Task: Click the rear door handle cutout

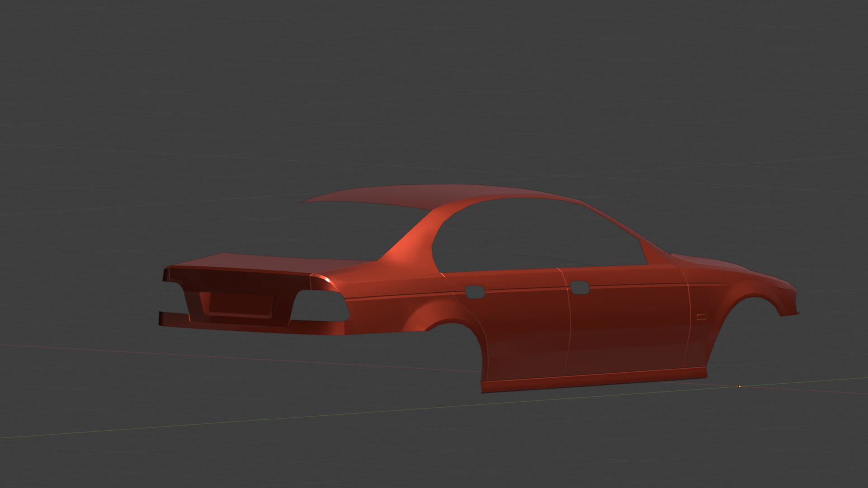Action: 475,292
